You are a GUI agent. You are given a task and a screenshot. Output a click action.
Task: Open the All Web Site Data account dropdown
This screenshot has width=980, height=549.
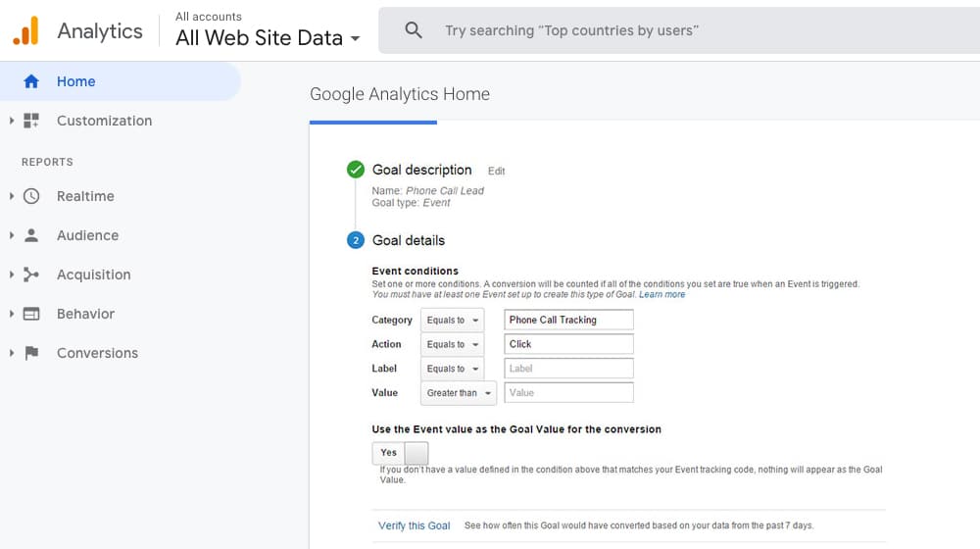point(268,37)
